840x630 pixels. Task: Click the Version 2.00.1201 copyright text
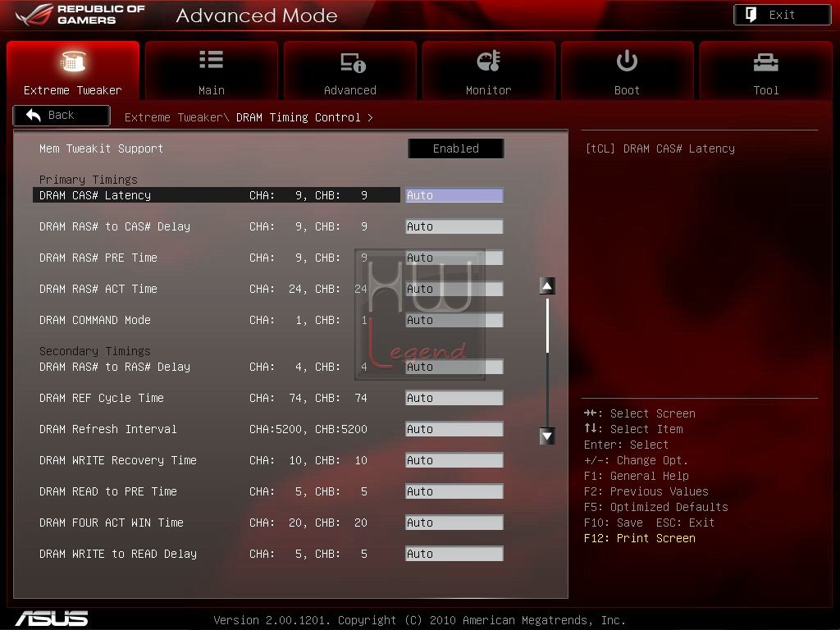[x=419, y=620]
